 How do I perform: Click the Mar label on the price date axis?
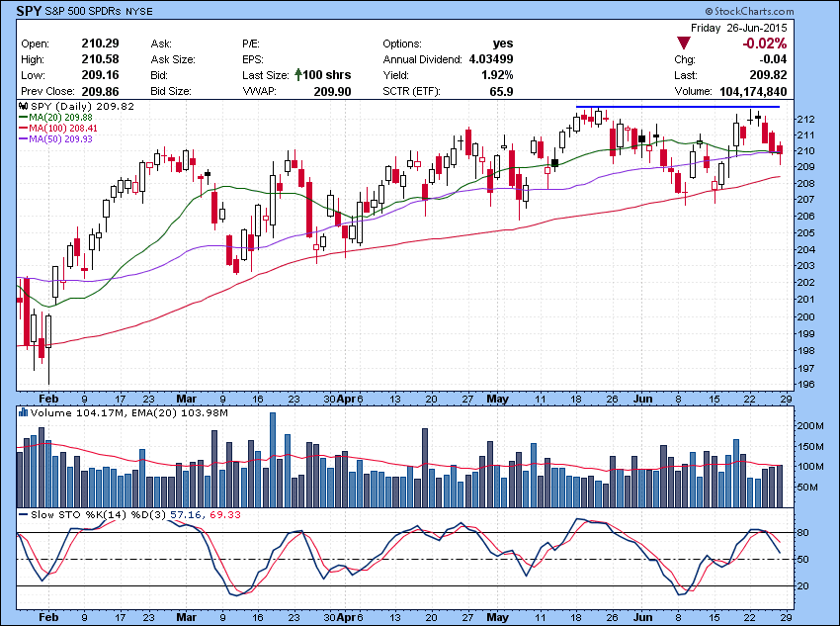point(188,400)
